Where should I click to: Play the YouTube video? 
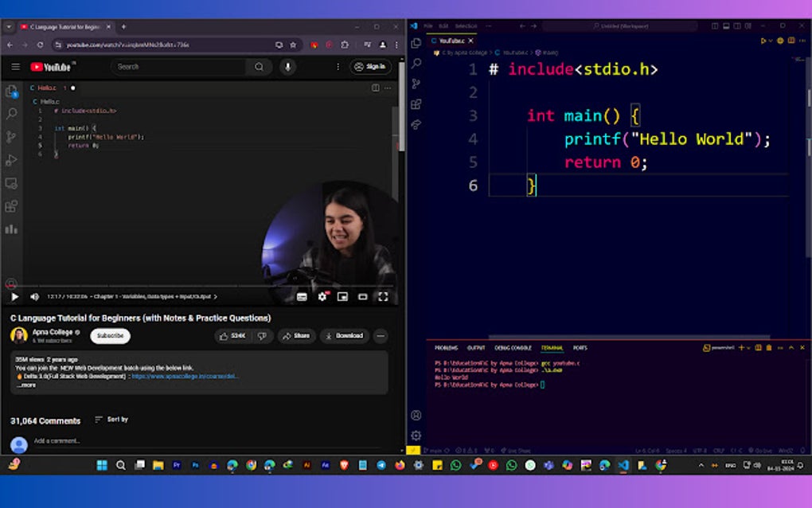[x=14, y=297]
